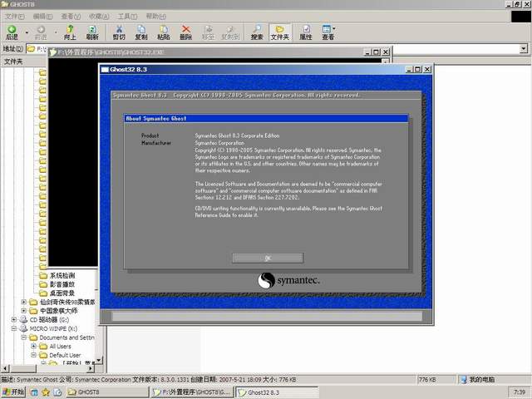This screenshot has height=399, width=532.
Task: Refresh the folder view with 刷新
Action: [x=92, y=32]
